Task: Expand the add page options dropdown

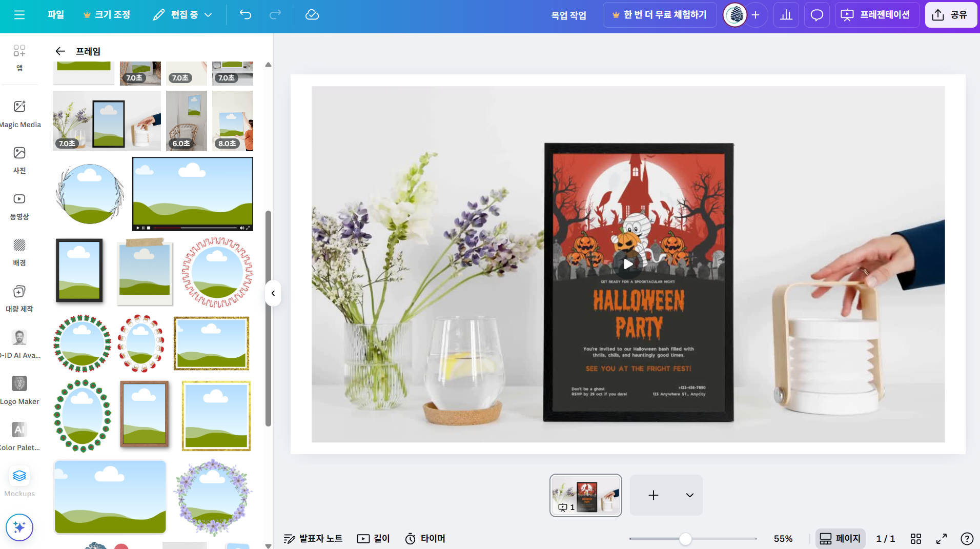Action: point(690,495)
